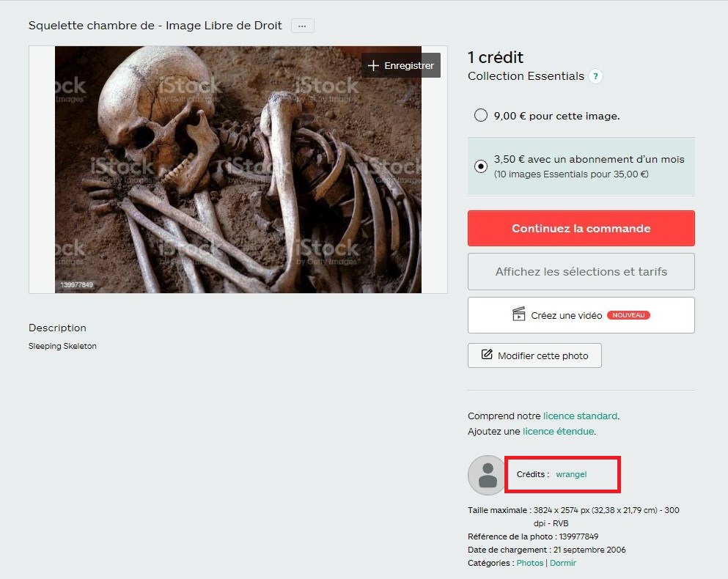Open the Dormir category link
Screen dimensions: 728x579
click(563, 563)
